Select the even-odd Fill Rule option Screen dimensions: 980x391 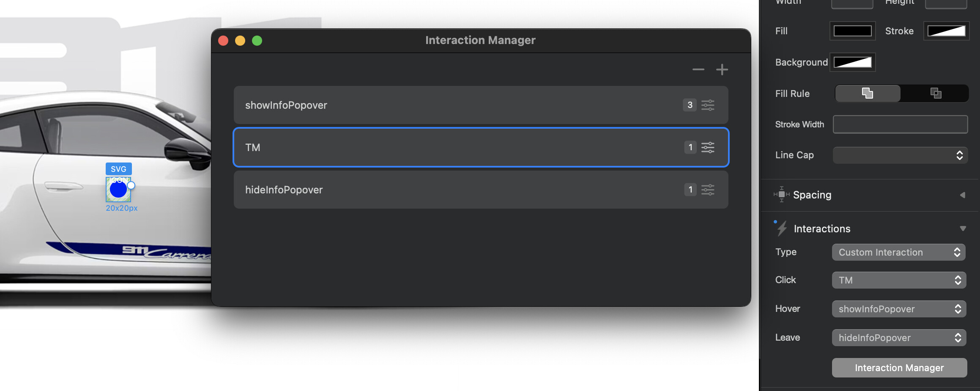[936, 93]
